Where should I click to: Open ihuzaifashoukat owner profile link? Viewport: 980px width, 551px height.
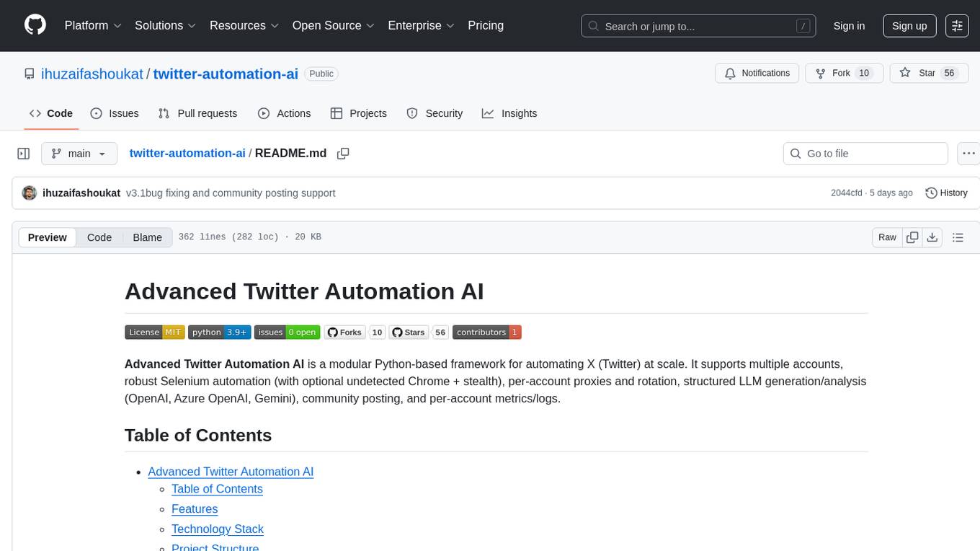point(92,74)
